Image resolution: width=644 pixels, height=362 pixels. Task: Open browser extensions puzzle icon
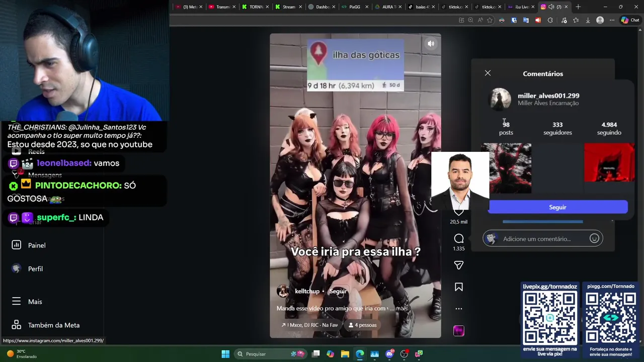point(550,20)
